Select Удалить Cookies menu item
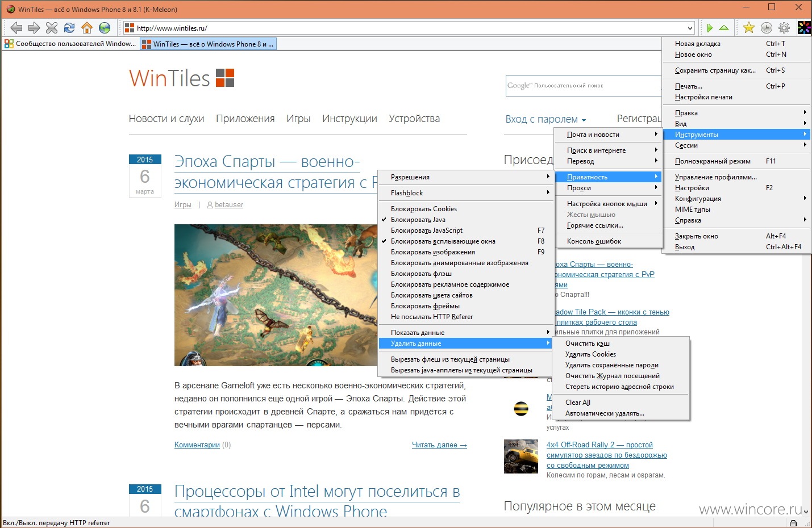This screenshot has height=528, width=812. point(621,354)
